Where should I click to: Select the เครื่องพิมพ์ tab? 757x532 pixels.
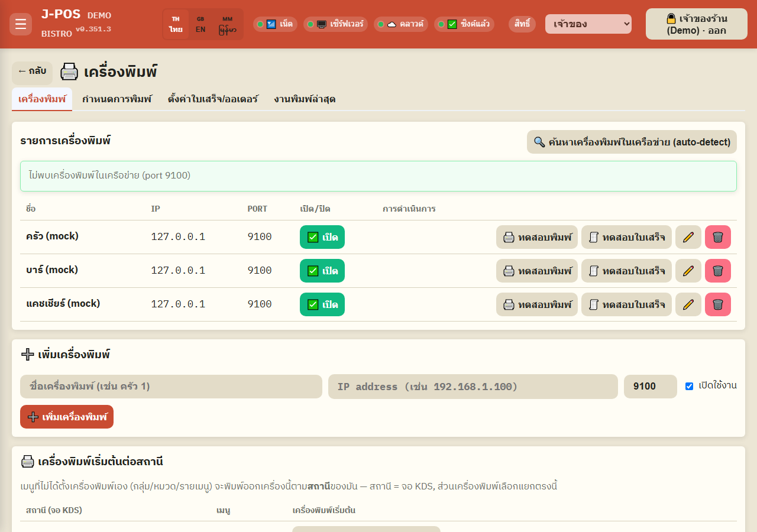pos(42,99)
